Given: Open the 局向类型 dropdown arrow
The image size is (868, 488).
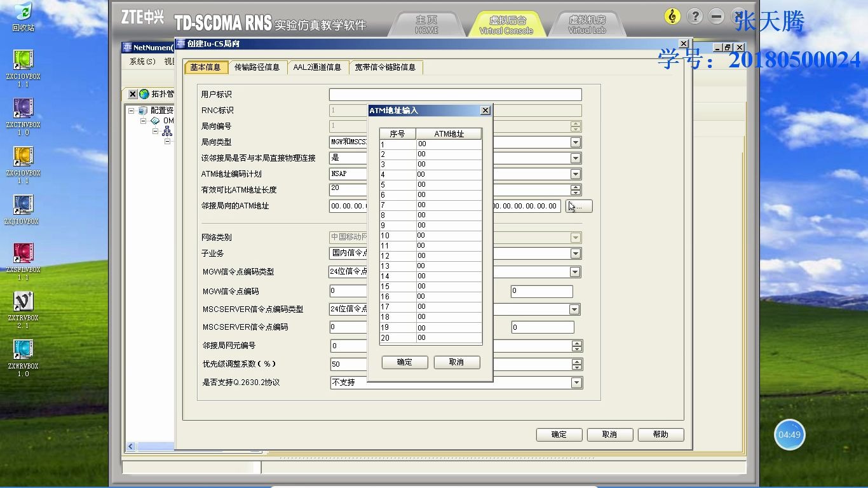Looking at the screenshot, I should [576, 142].
